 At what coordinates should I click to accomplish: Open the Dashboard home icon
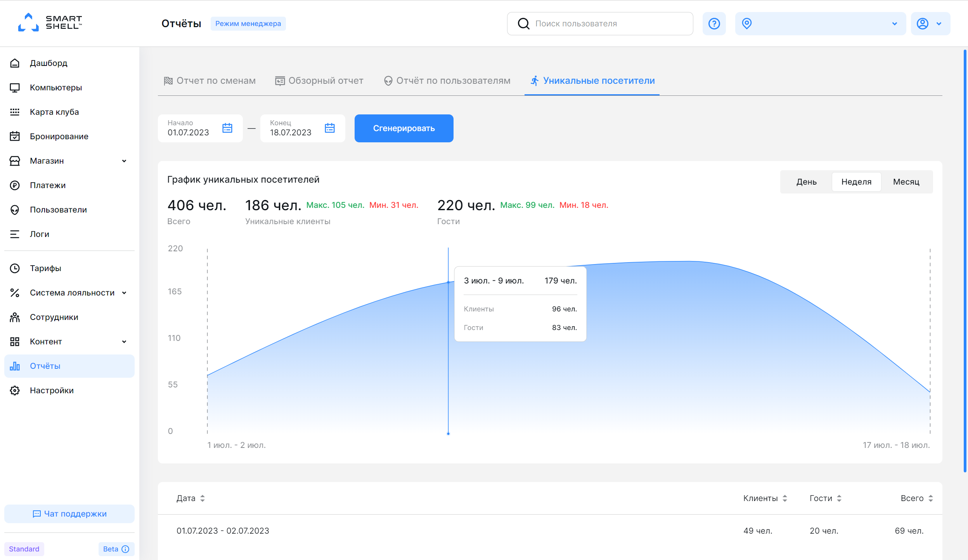click(x=15, y=63)
